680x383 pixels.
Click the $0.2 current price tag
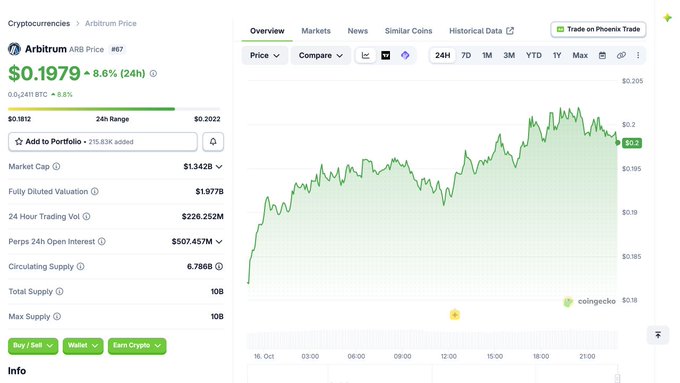click(x=632, y=143)
